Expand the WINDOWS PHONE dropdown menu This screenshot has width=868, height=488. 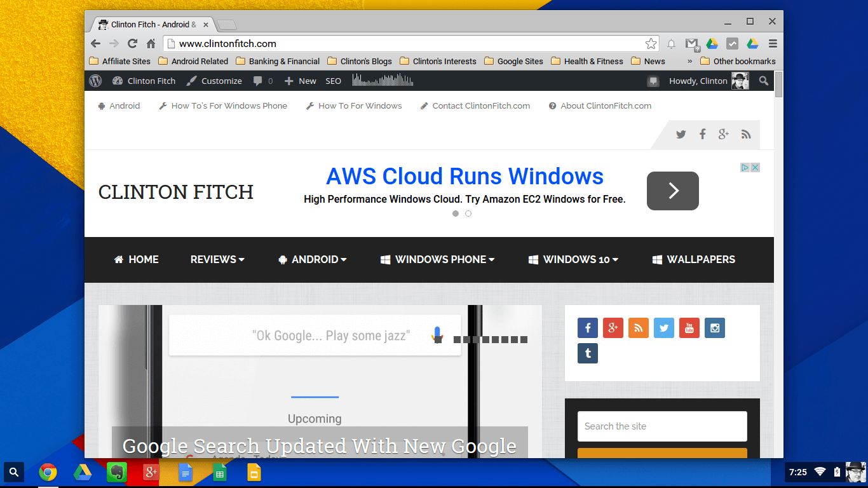click(x=438, y=259)
